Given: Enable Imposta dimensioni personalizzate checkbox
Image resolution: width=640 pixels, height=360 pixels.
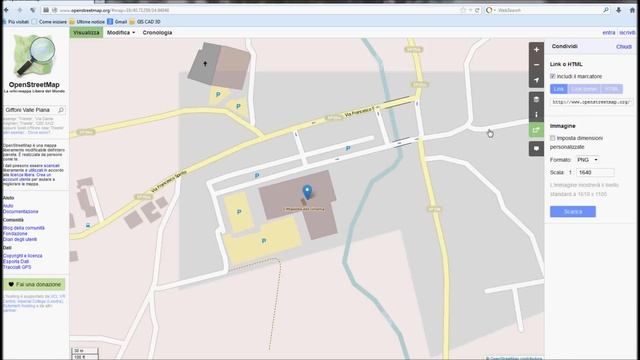Looking at the screenshot, I should 553,138.
